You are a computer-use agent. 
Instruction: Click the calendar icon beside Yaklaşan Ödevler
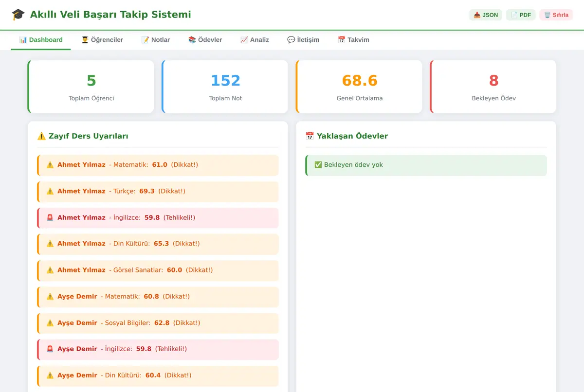point(310,136)
